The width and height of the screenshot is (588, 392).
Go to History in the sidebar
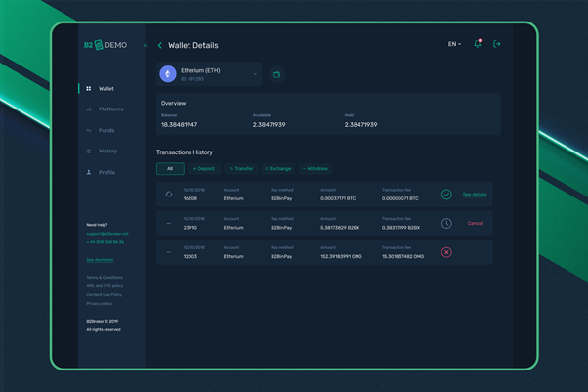(107, 152)
